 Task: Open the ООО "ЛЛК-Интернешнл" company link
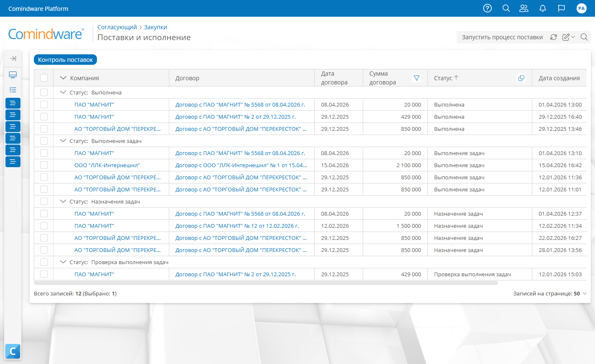(107, 165)
